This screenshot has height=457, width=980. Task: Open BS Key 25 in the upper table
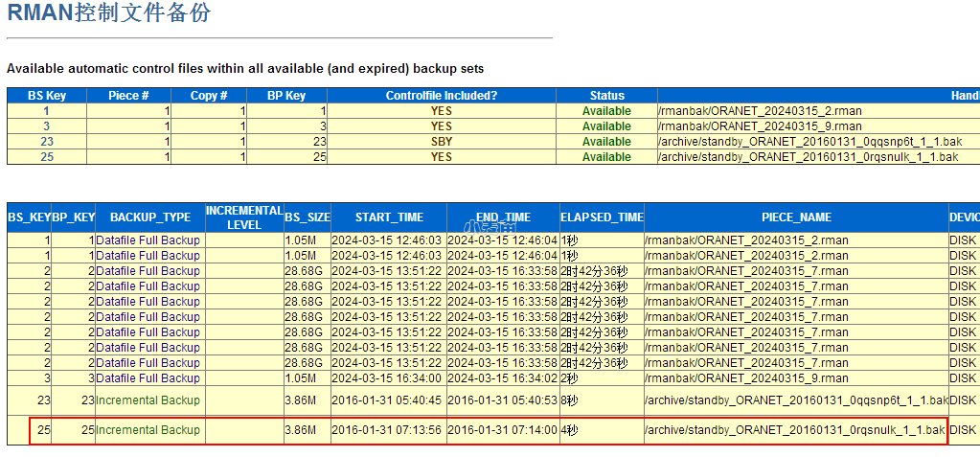point(47,157)
